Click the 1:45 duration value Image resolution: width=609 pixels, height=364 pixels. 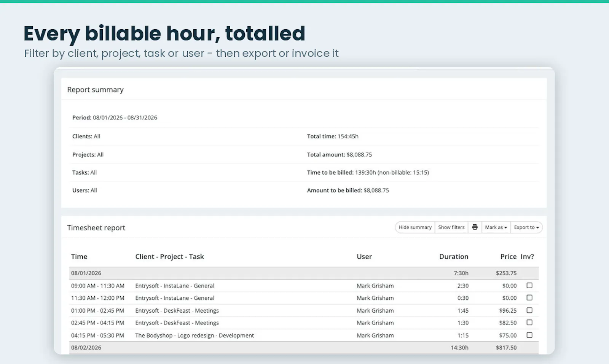pos(463,310)
